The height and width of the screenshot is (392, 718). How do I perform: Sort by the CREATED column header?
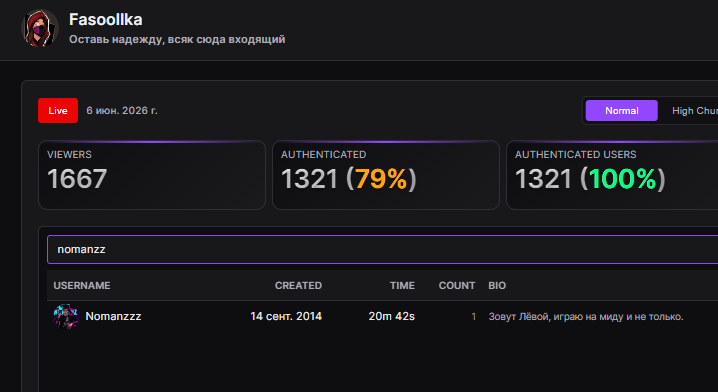point(298,285)
